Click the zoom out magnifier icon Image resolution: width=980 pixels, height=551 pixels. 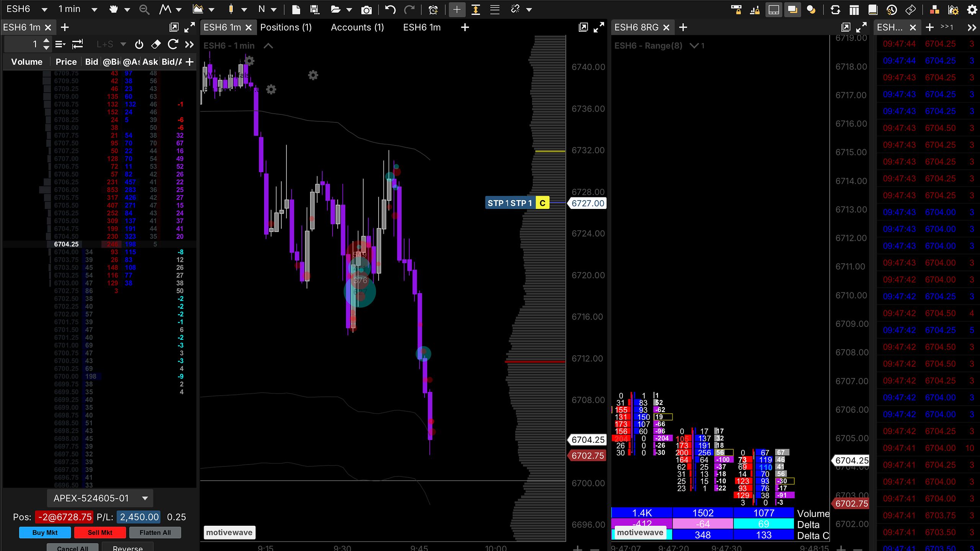tap(144, 10)
